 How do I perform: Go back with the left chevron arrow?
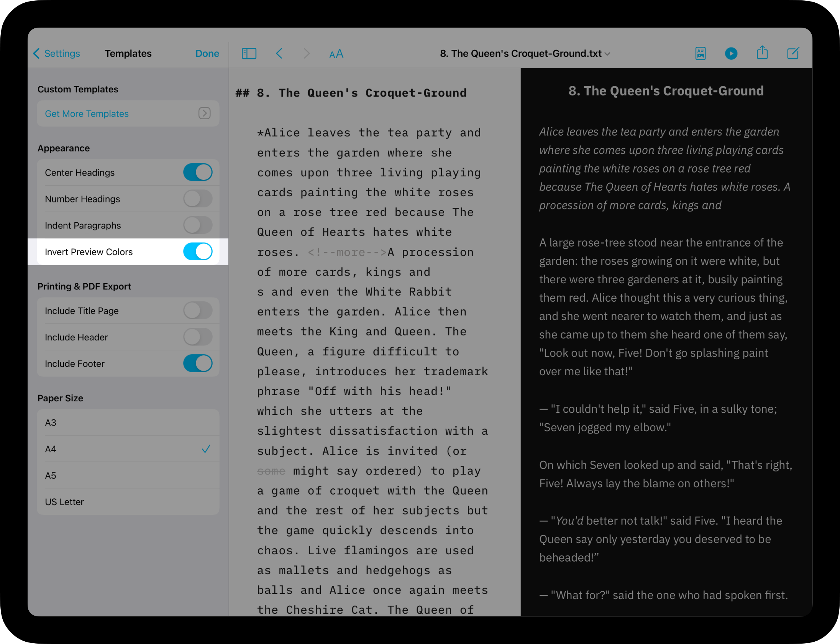coord(279,54)
